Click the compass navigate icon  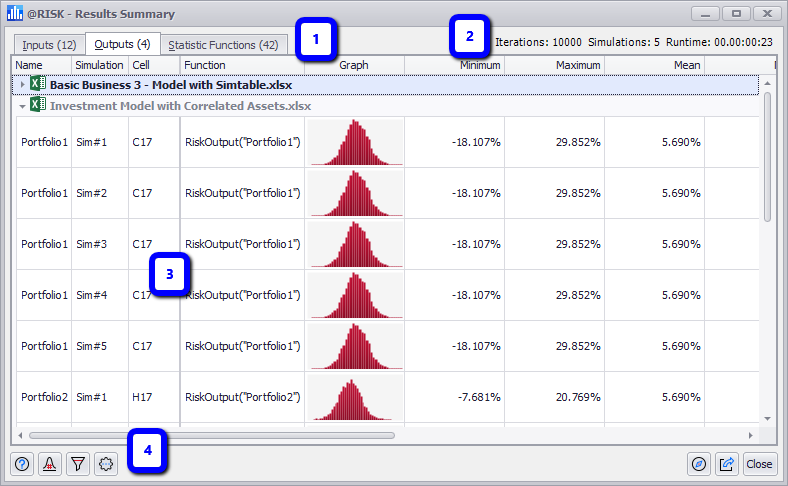pyautogui.click(x=700, y=464)
